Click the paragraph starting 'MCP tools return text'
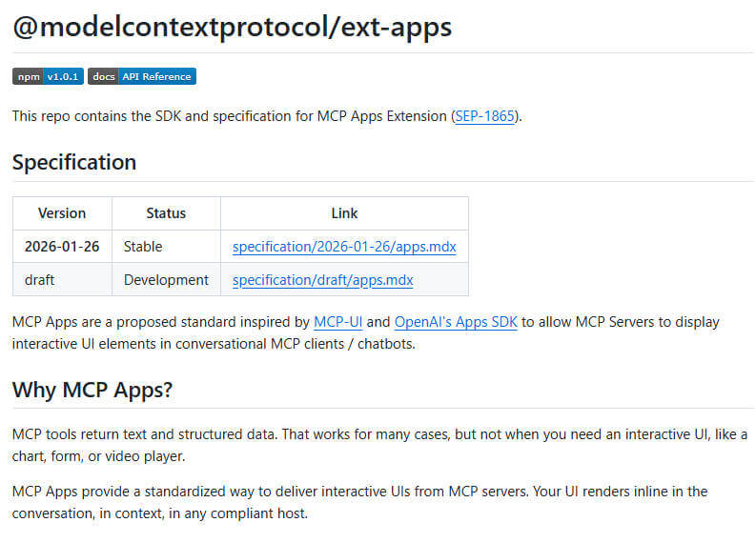Image resolution: width=756 pixels, height=543 pixels. click(380, 445)
